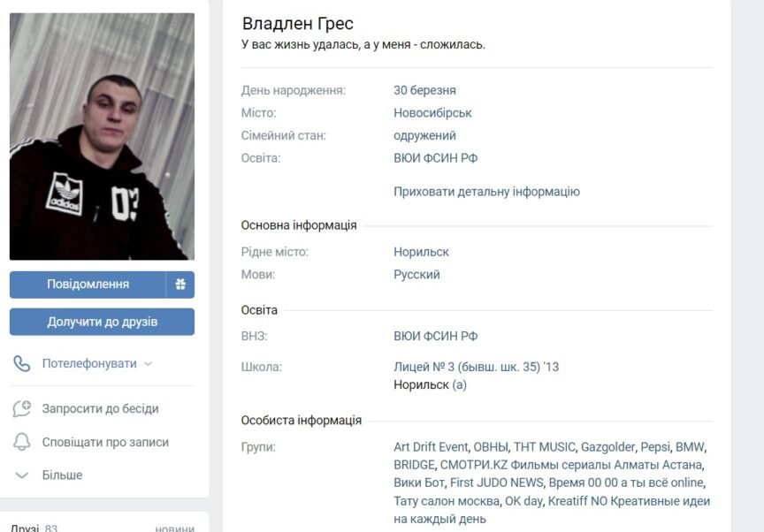Expand the Більше chevron
The height and width of the screenshot is (532, 764).
(x=22, y=475)
